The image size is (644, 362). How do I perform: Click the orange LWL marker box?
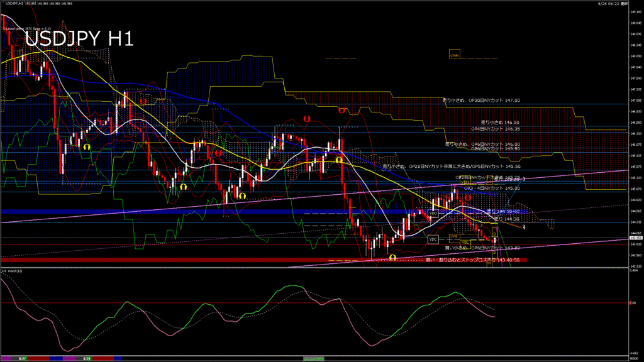(x=453, y=237)
